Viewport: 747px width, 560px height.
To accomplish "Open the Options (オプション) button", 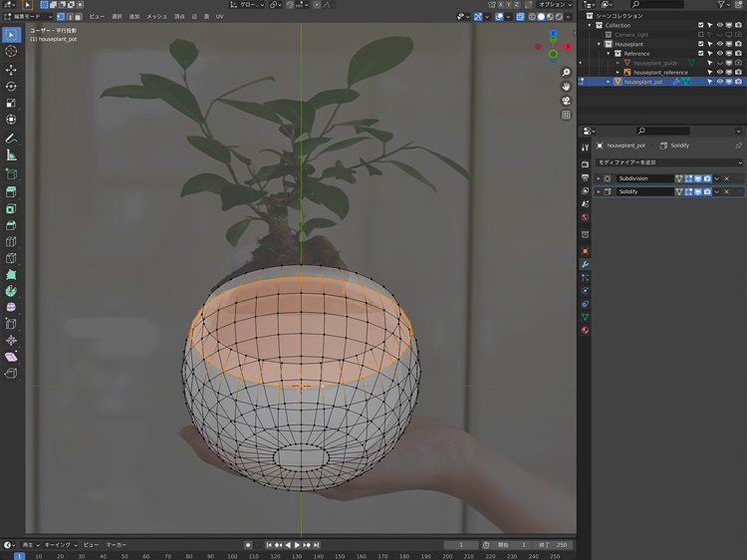I will point(553,5).
